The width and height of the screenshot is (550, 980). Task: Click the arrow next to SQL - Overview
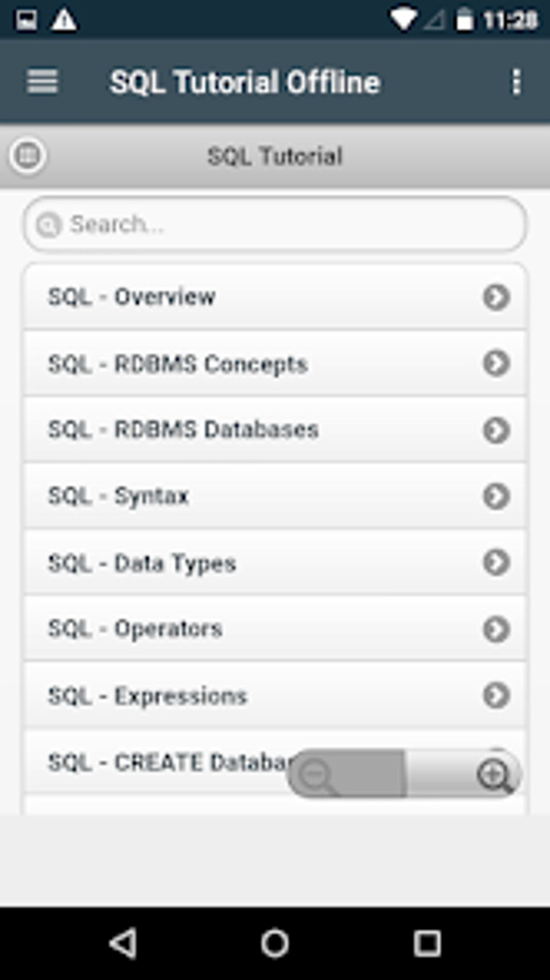[x=496, y=296]
